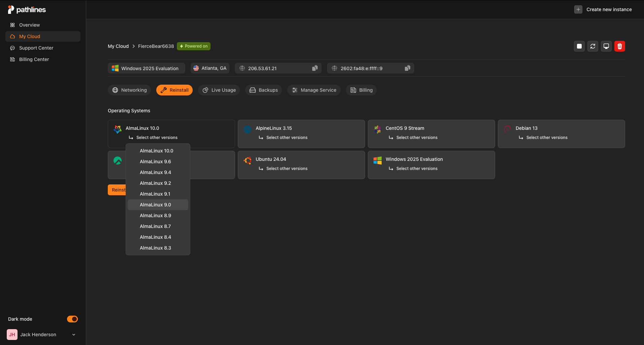Toggle Dark mode off
Screen dimensions: 644x345
pyautogui.click(x=72, y=319)
